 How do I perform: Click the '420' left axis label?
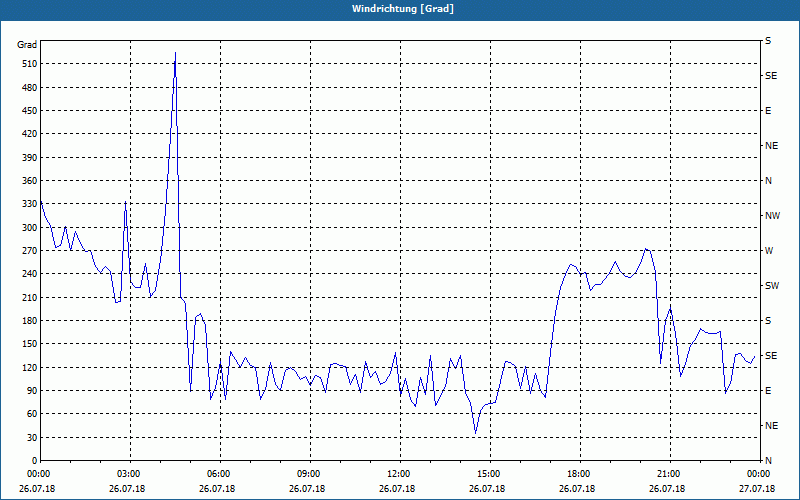click(x=30, y=134)
